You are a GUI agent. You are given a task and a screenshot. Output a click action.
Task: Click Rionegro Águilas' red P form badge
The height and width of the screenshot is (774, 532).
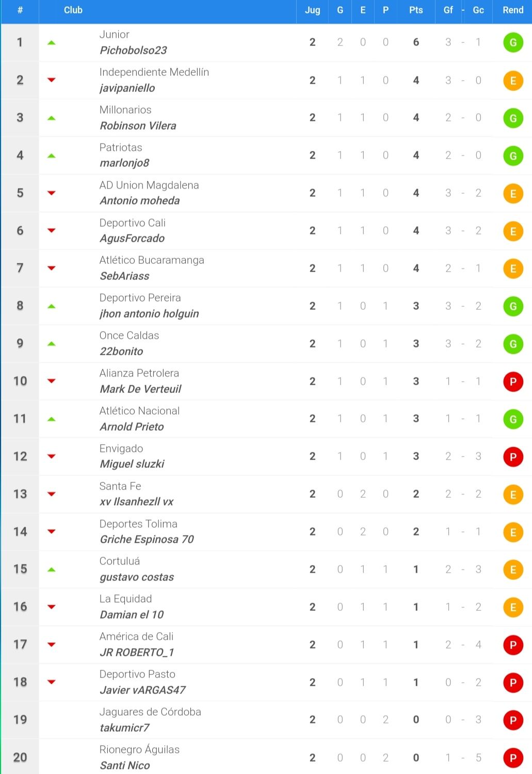513,758
